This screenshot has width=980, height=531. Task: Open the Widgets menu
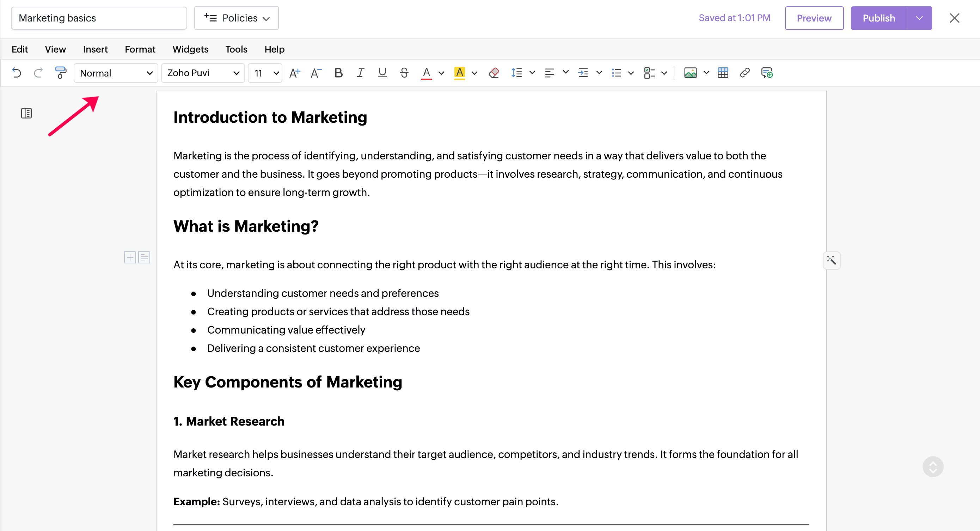pyautogui.click(x=190, y=49)
